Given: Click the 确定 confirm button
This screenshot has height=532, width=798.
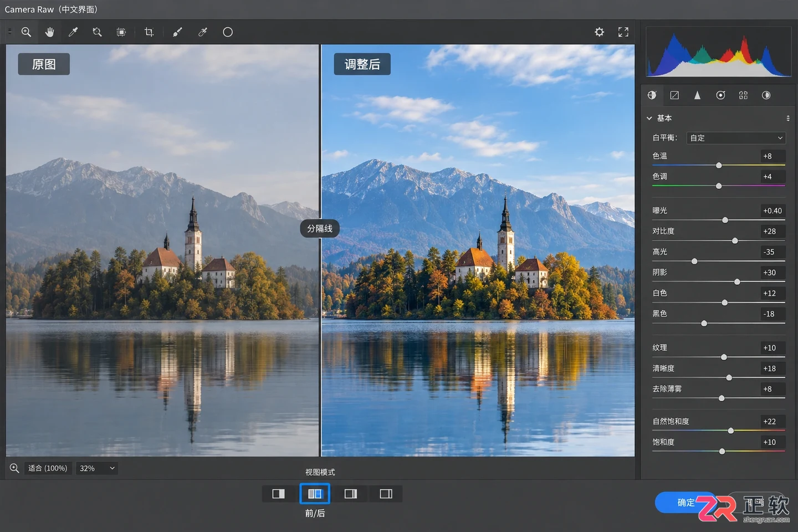Looking at the screenshot, I should 686,503.
